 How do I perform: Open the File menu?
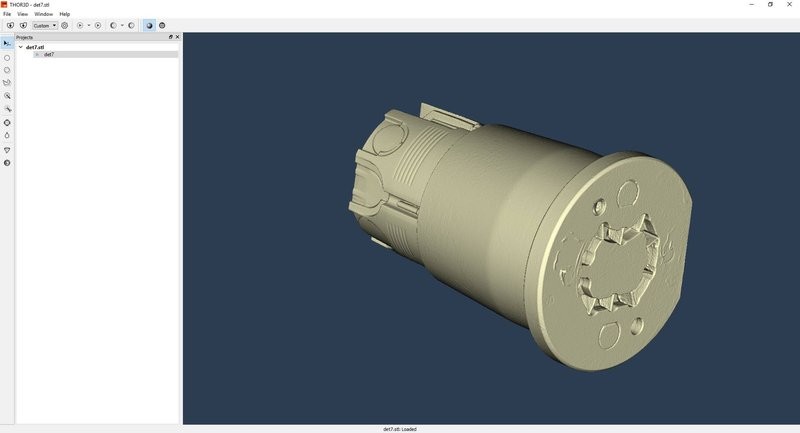[x=7, y=14]
